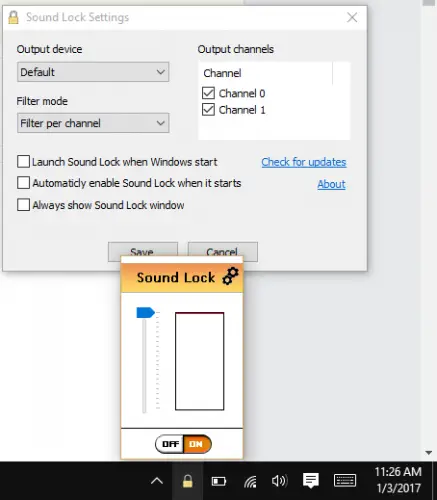Open the Output device Default dropdown
Viewport: 437px width, 500px height.
pyautogui.click(x=93, y=72)
